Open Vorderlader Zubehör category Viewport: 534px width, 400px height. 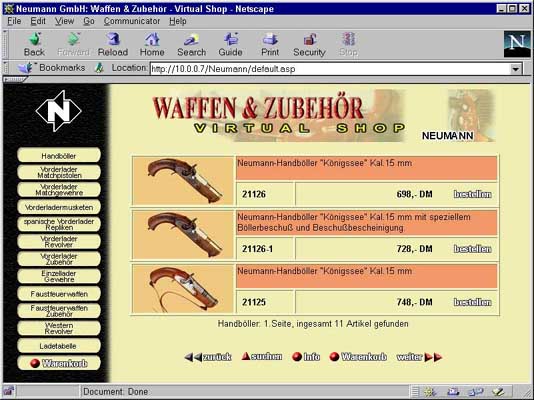click(x=59, y=259)
